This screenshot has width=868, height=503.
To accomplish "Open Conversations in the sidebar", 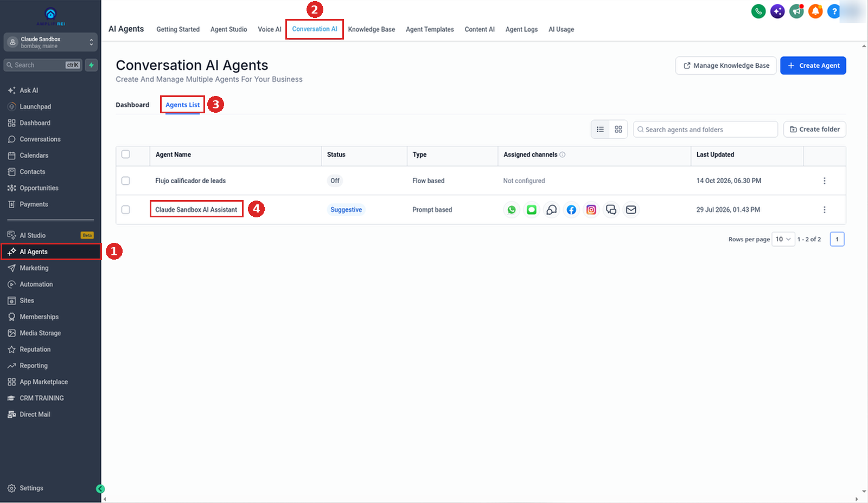I will (40, 139).
